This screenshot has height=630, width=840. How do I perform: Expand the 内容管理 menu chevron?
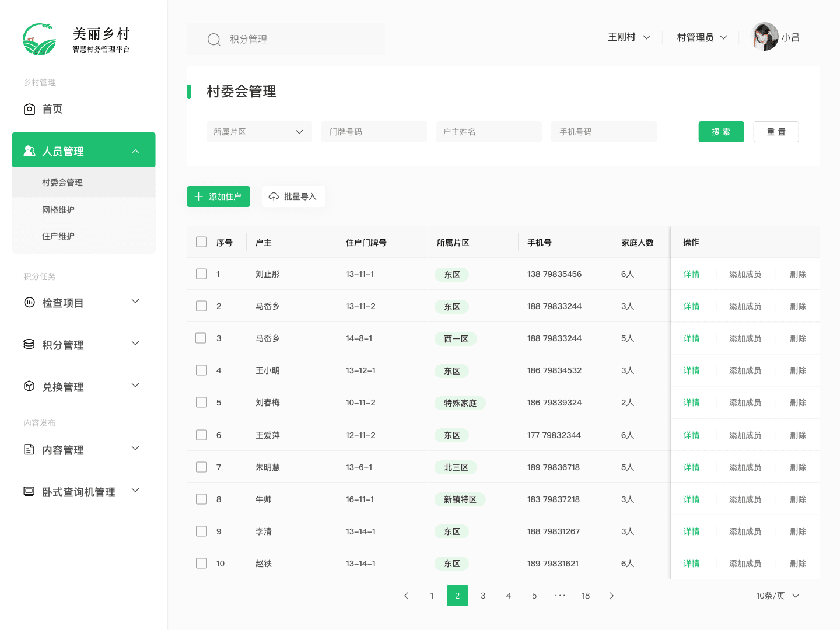[135, 449]
